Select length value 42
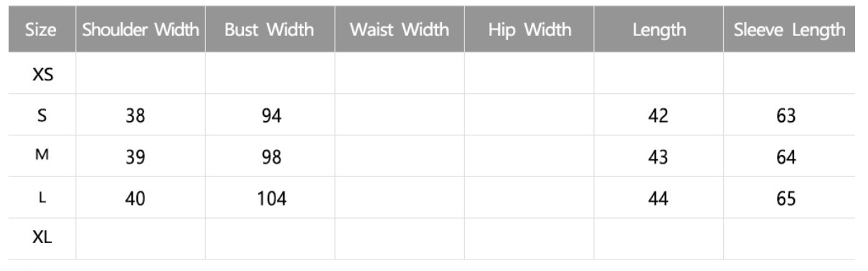868x271 pixels. [659, 116]
